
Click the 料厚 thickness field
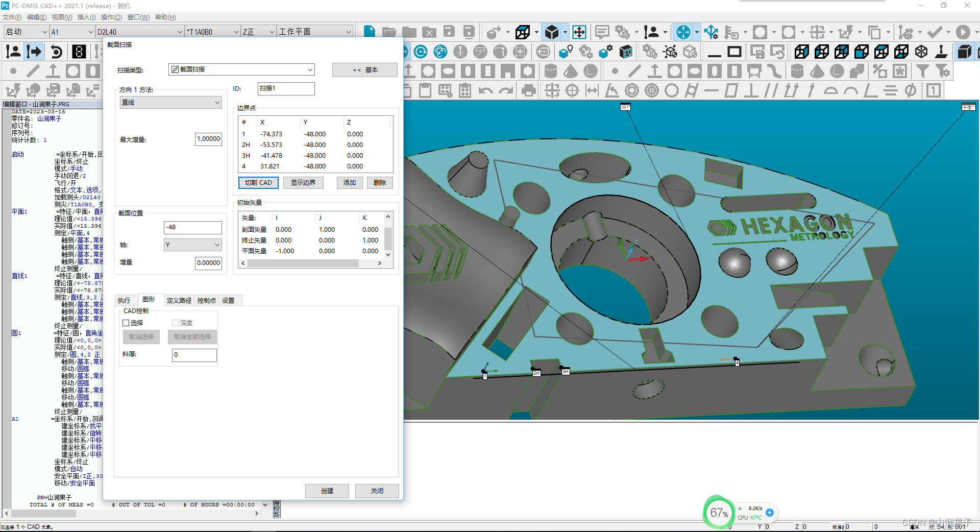click(194, 355)
